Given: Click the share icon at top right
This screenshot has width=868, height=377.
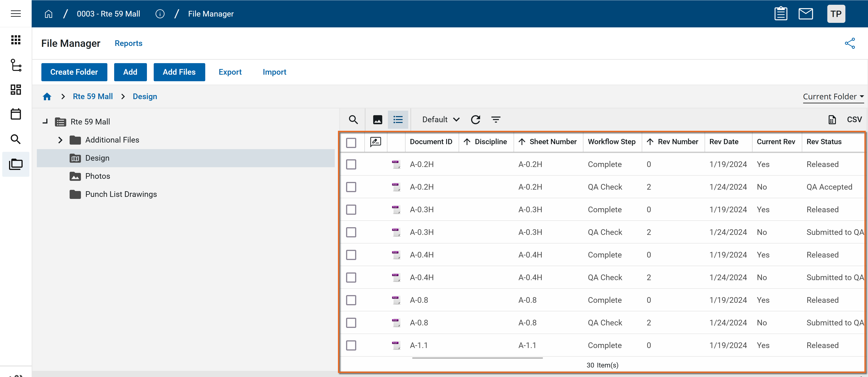Looking at the screenshot, I should click(849, 43).
